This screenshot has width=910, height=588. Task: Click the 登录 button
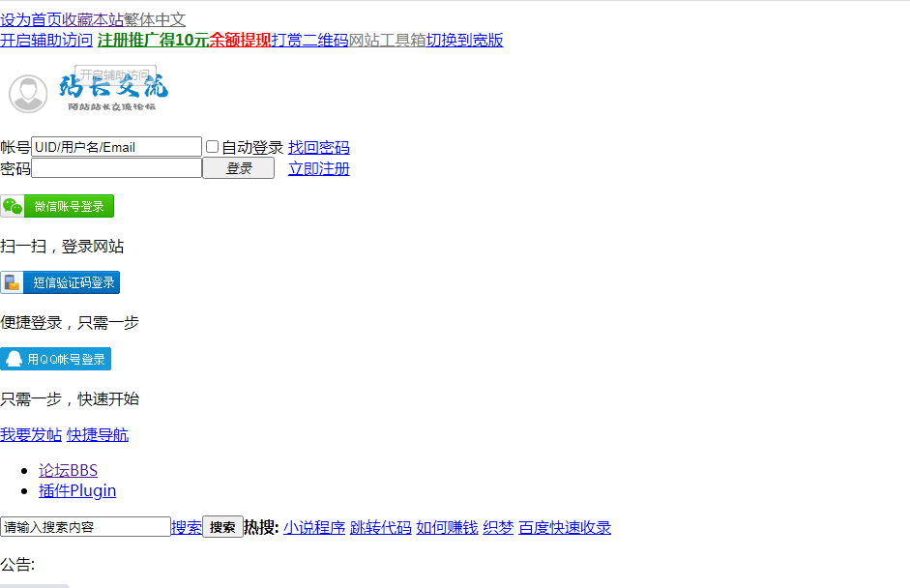pos(239,168)
